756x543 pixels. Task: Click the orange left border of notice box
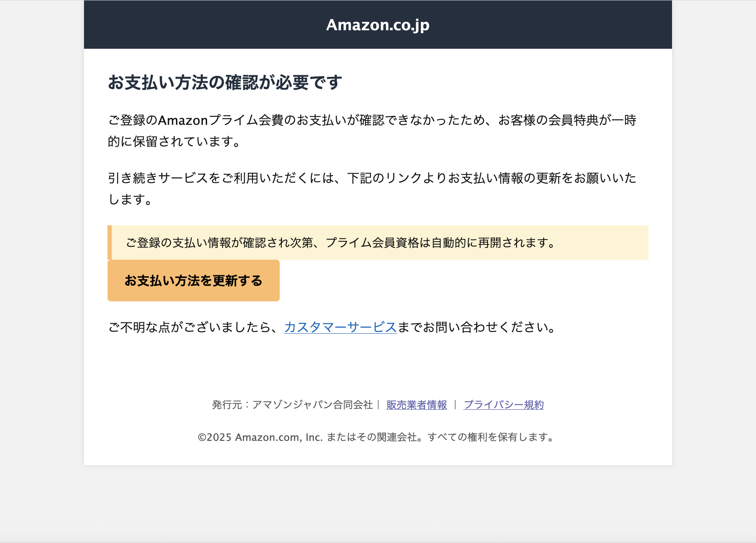coord(110,243)
